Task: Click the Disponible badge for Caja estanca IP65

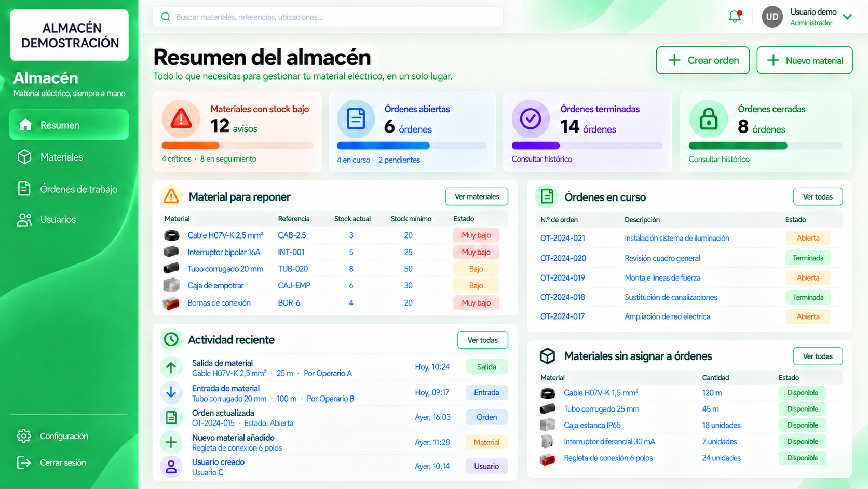Action: (802, 425)
